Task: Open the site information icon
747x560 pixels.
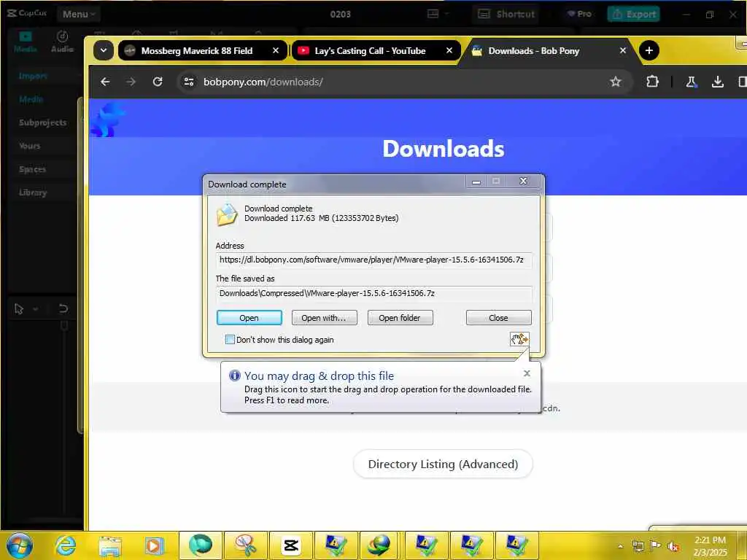Action: click(x=189, y=82)
